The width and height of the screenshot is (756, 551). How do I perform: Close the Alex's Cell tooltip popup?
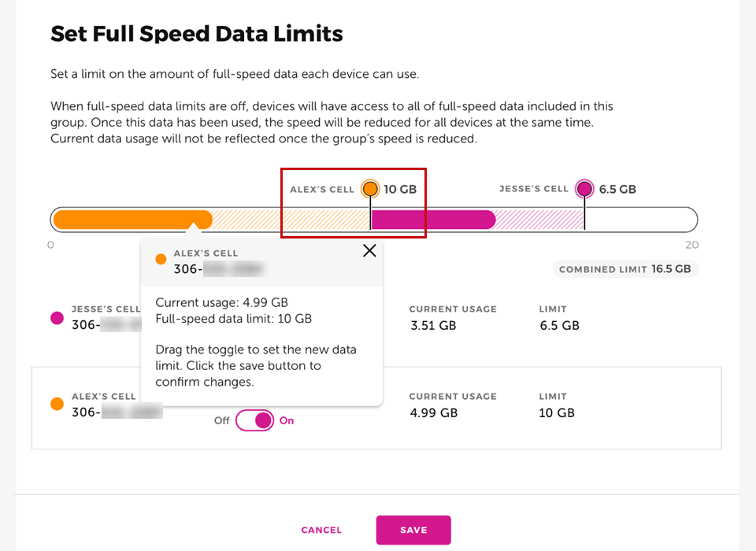(369, 250)
